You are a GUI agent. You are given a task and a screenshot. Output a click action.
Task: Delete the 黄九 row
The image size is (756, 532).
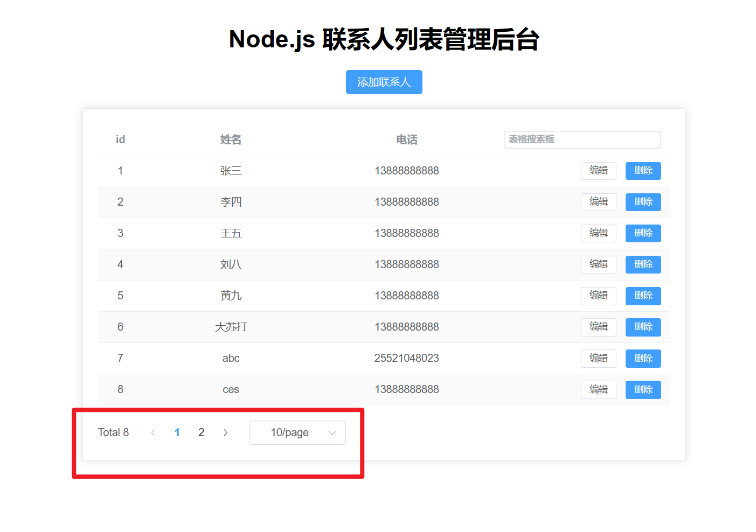coord(643,296)
